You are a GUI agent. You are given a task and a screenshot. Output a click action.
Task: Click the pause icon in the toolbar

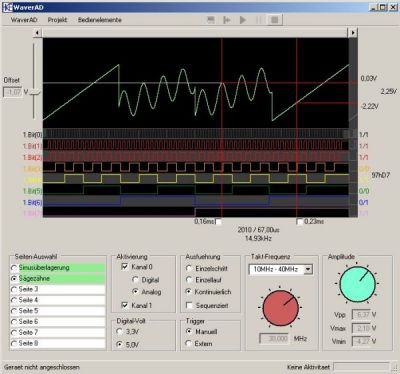click(259, 20)
